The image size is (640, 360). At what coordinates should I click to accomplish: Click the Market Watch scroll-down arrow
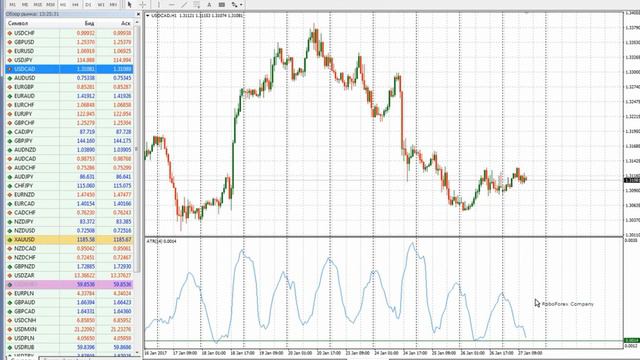click(x=137, y=353)
